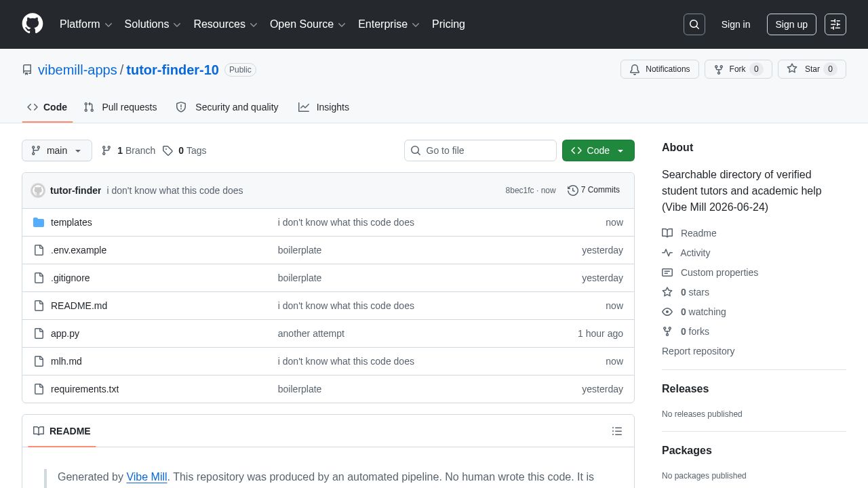Click the Releases heading link

pyautogui.click(x=685, y=389)
